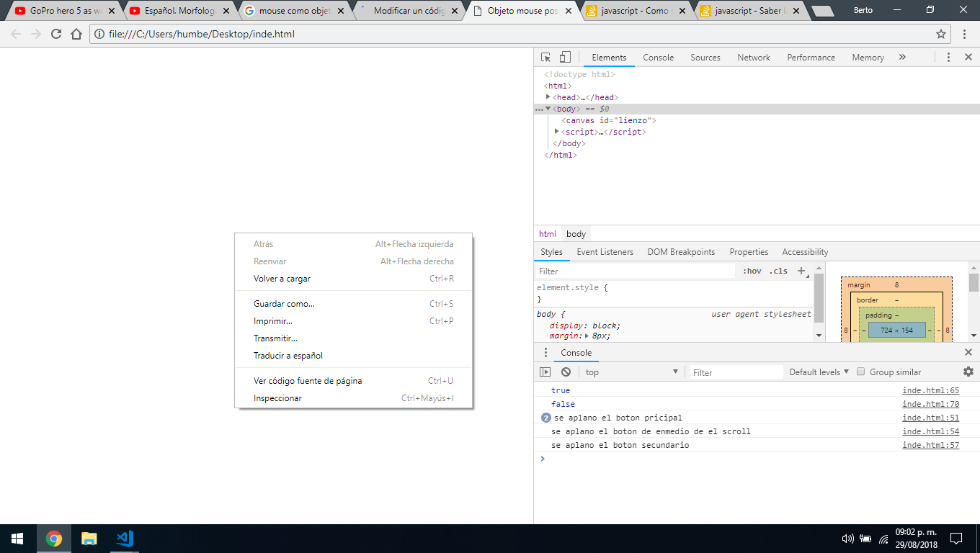The height and width of the screenshot is (553, 980).
Task: Open the Default levels dropdown
Action: point(819,372)
